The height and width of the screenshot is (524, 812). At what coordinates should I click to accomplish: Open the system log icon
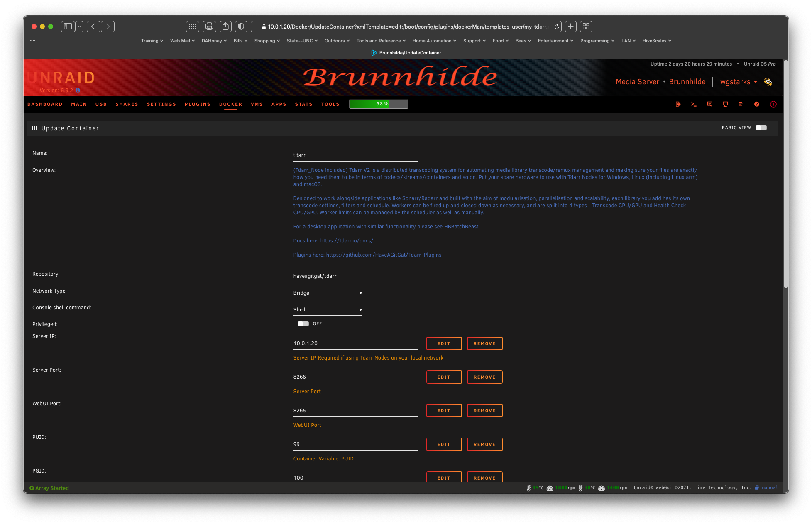(741, 104)
